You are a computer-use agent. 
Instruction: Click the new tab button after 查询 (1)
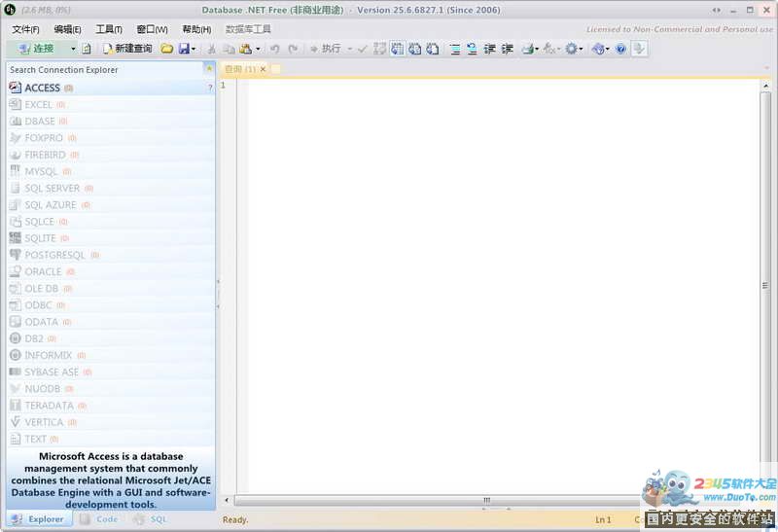tap(275, 69)
